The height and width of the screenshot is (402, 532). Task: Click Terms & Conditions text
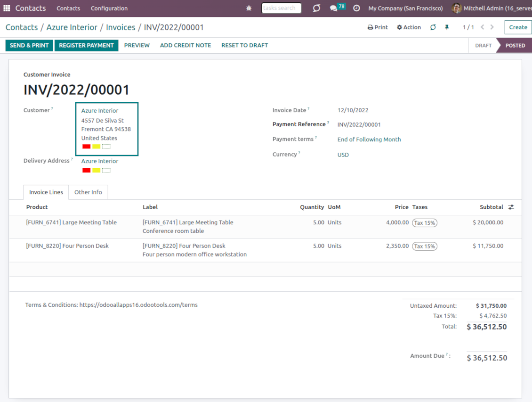[x=111, y=305]
